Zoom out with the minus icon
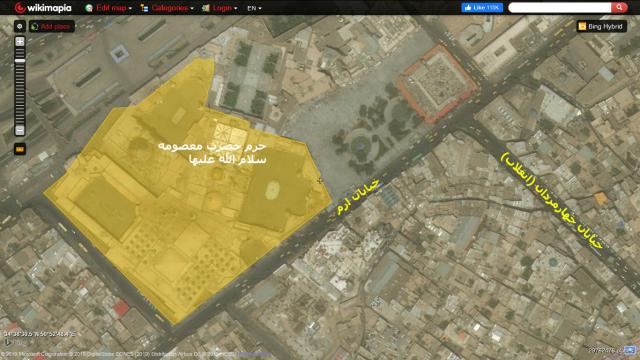This screenshot has width=640, height=360. coord(20,130)
